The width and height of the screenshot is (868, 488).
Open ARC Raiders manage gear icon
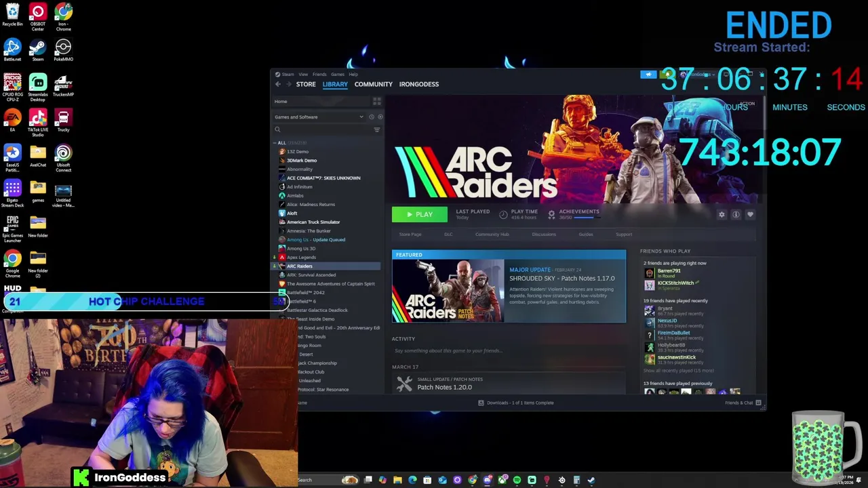(x=722, y=215)
